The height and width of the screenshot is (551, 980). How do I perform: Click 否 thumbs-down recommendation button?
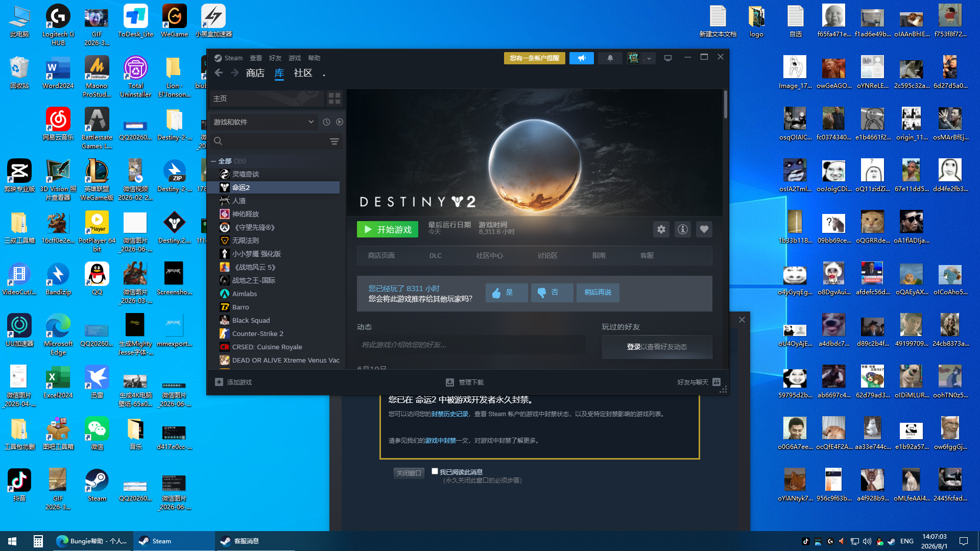pos(552,293)
